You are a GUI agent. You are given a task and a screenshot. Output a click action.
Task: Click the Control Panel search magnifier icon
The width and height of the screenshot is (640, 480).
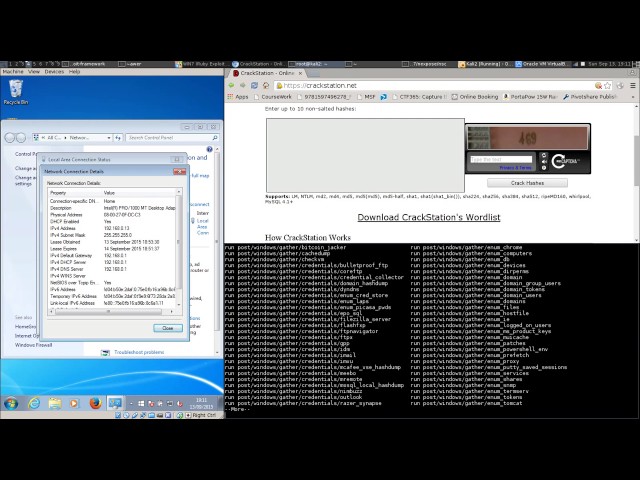tap(215, 138)
